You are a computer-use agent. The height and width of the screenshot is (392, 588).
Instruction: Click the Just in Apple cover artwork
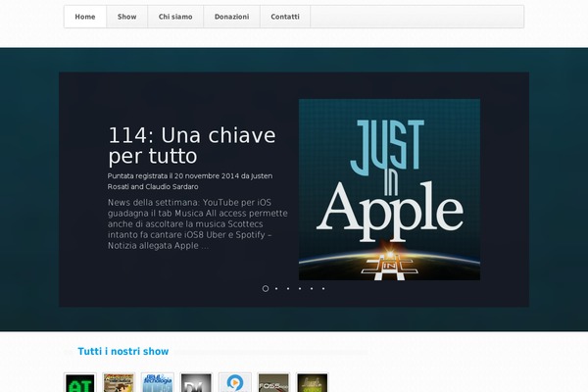389,189
